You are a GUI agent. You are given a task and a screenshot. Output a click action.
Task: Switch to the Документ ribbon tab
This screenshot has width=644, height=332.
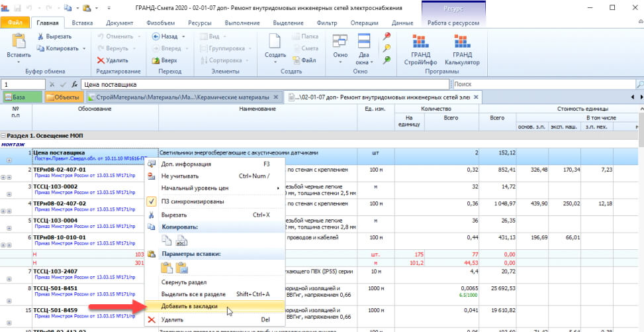(119, 23)
